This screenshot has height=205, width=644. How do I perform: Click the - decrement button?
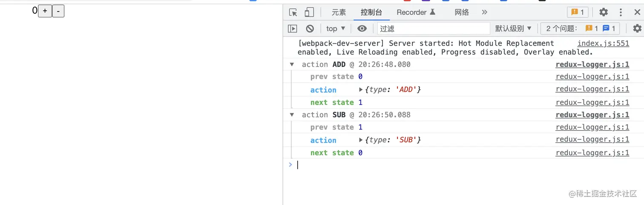(x=58, y=11)
